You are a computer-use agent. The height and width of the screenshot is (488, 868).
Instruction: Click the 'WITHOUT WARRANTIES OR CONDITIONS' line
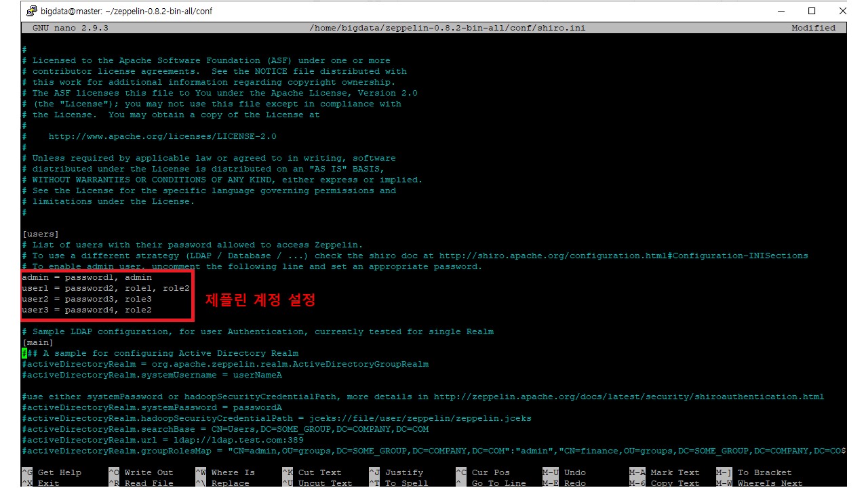point(222,180)
